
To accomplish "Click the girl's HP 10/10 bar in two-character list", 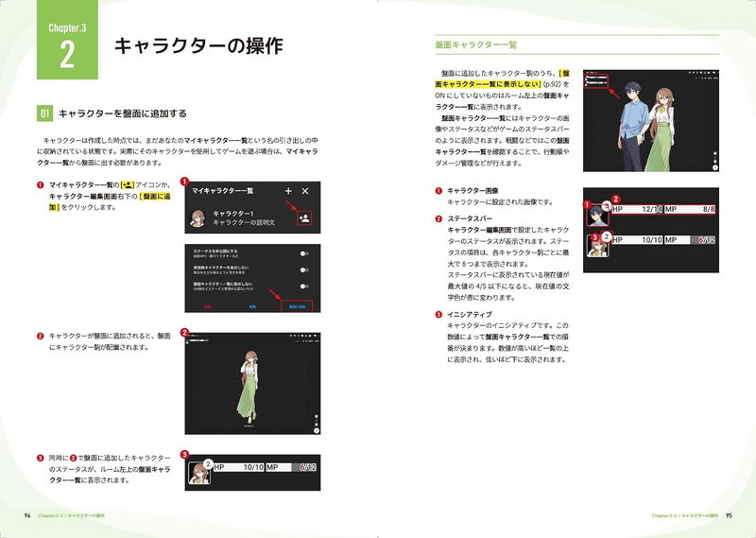I will [x=637, y=240].
